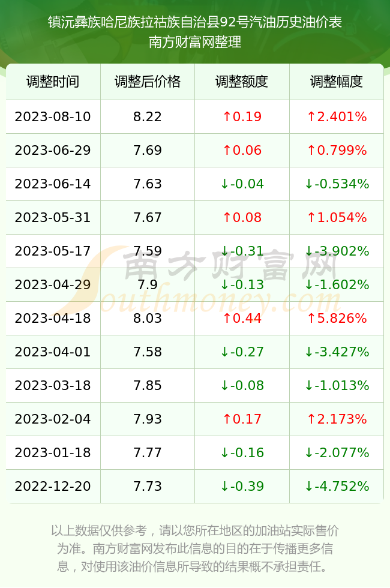Click the green ↓-0.04 adjustment value
This screenshot has width=390, height=588.
pos(242,184)
